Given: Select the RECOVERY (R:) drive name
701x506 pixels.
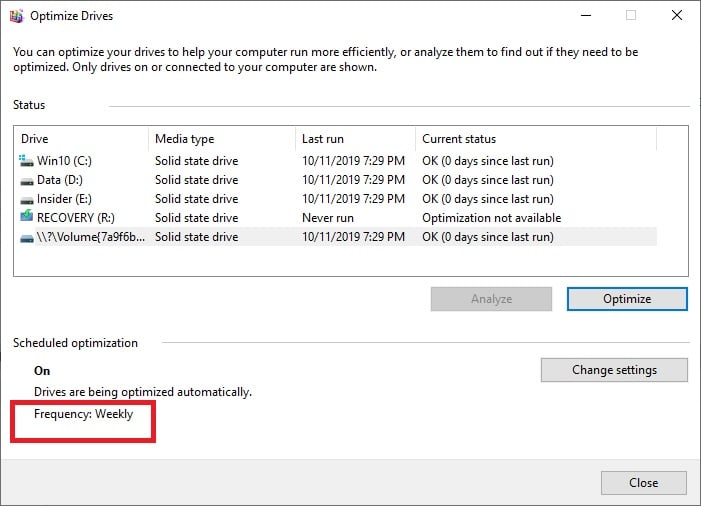Looking at the screenshot, I should [x=76, y=218].
